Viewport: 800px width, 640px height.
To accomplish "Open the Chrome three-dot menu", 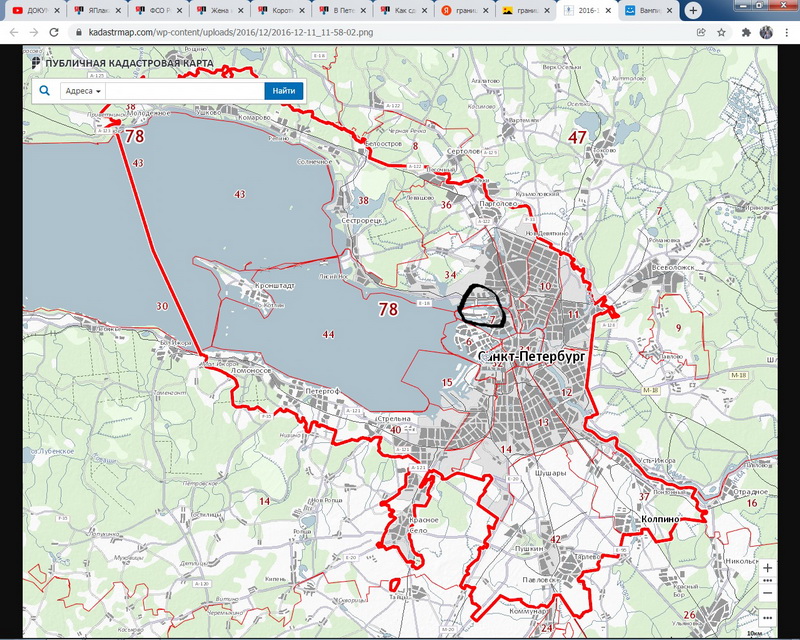I will click(786, 32).
